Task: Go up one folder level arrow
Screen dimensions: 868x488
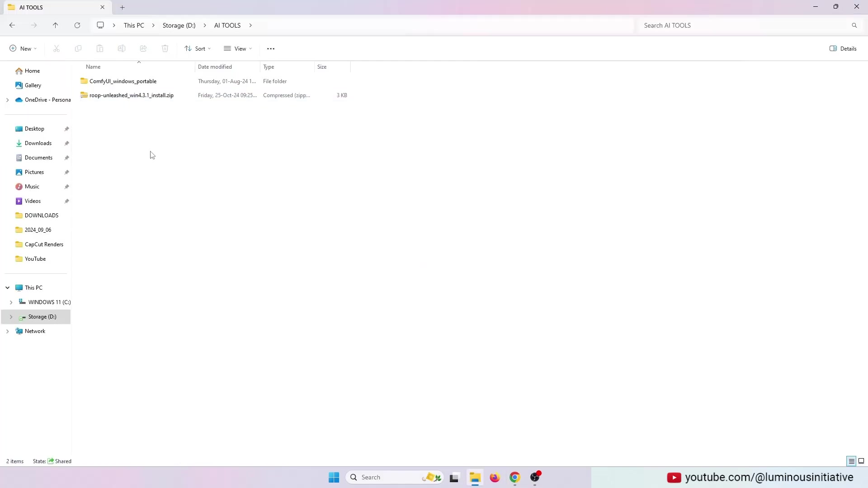Action: point(56,25)
